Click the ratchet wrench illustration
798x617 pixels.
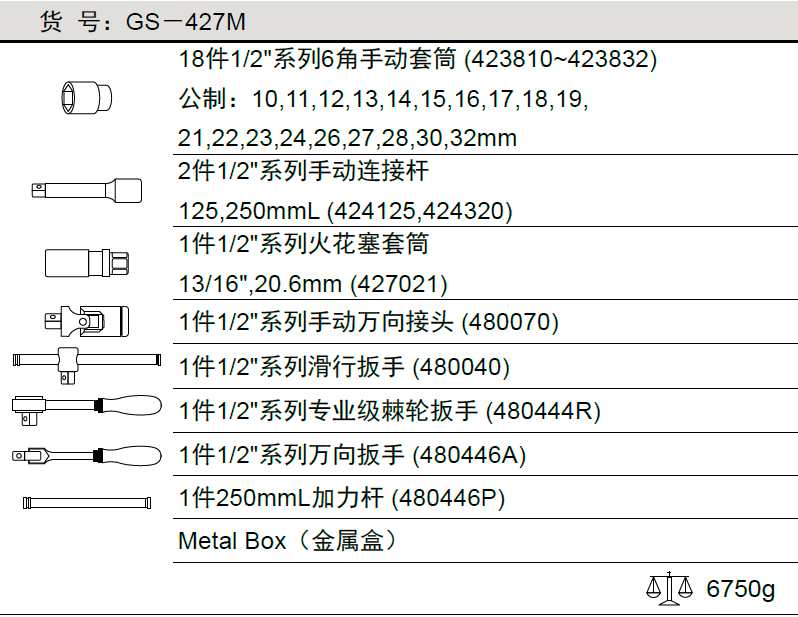point(85,407)
